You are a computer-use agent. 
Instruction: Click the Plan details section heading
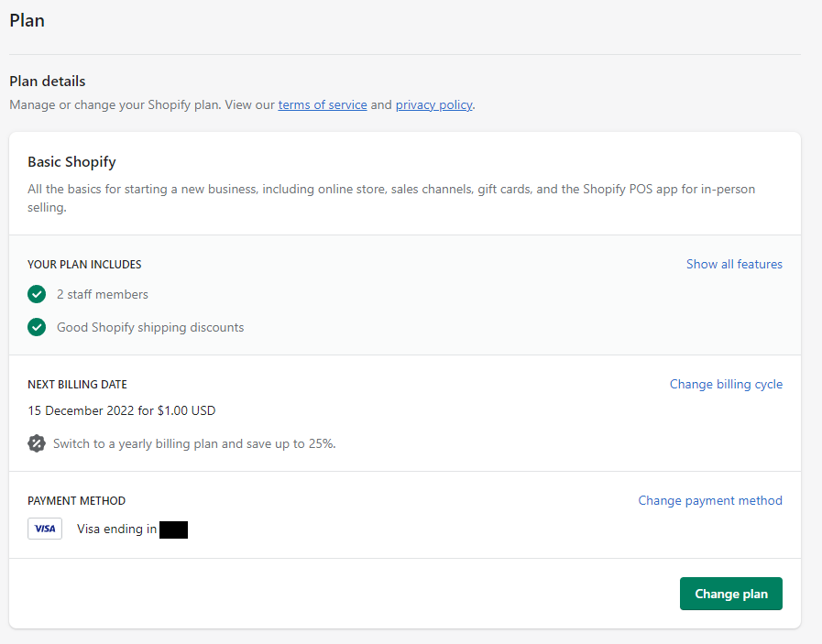click(48, 82)
